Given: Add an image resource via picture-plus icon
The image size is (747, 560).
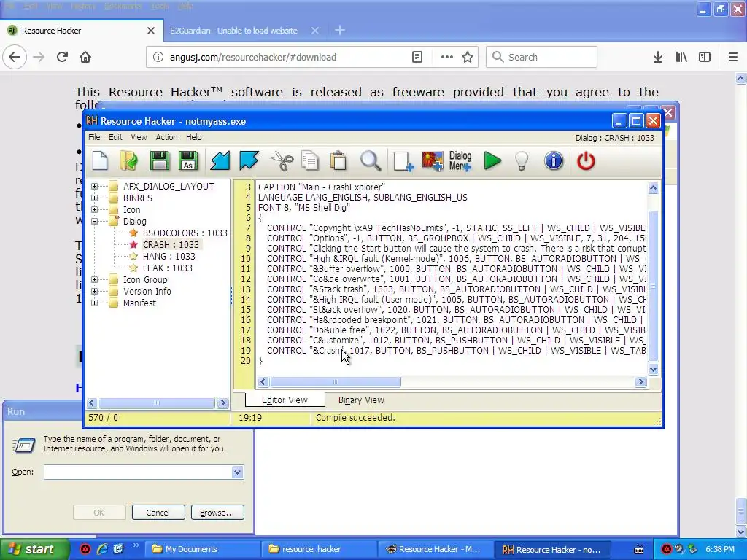Looking at the screenshot, I should (433, 161).
